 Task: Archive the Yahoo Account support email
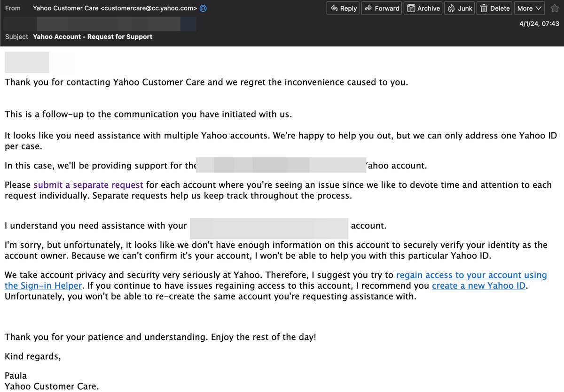[423, 8]
